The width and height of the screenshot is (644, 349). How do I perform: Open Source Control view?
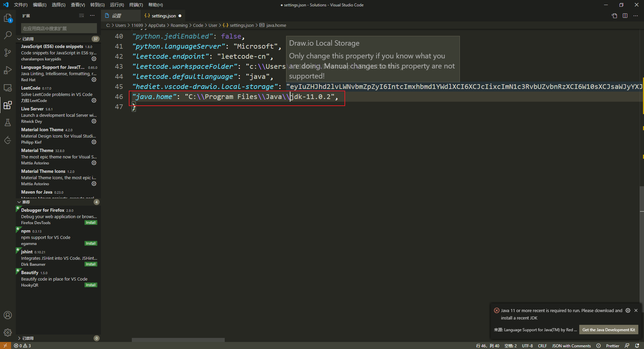pos(8,52)
